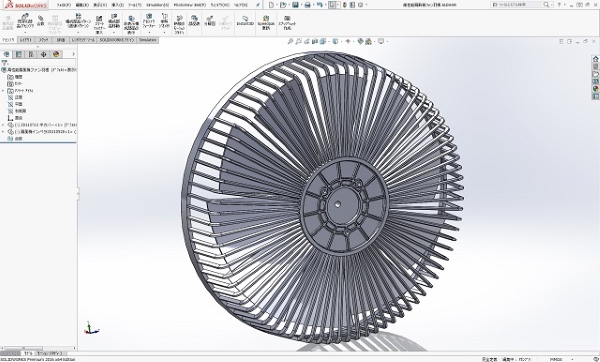Toggle Hide/Show Items eye icon
The height and width of the screenshot is (362, 600).
tap(348, 41)
